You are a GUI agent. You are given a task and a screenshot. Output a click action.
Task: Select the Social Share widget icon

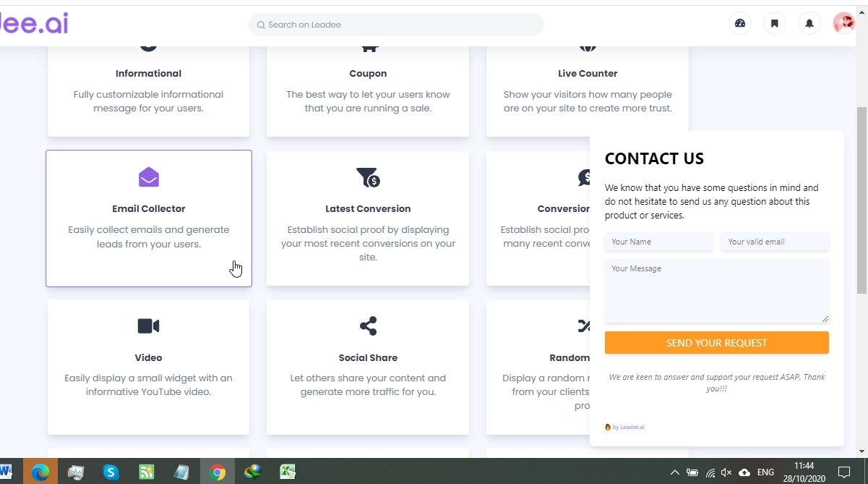(x=368, y=326)
